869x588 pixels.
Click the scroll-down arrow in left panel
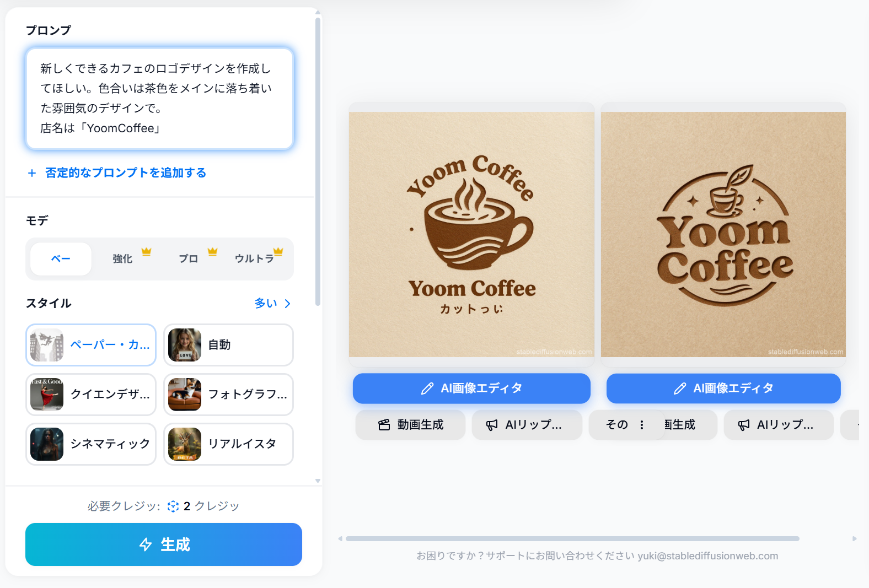pos(318,481)
